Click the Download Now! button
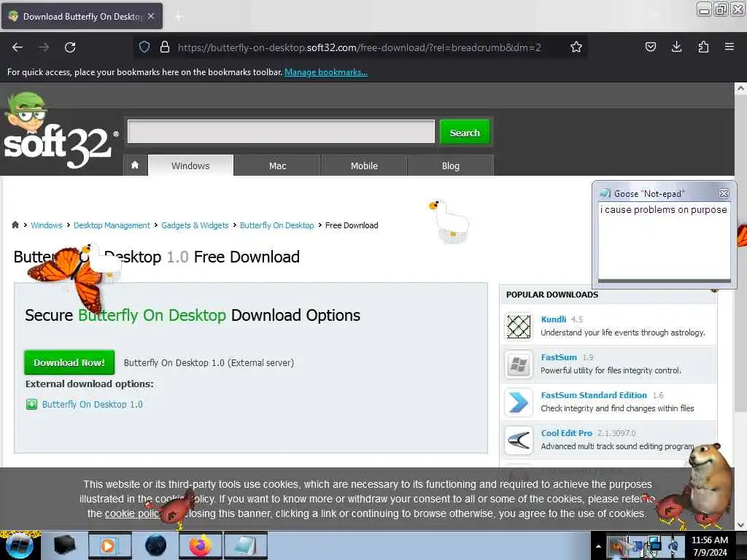The width and height of the screenshot is (747, 560). (69, 362)
